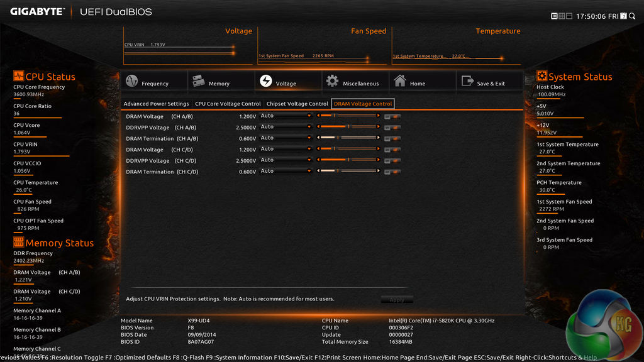The height and width of the screenshot is (362, 644).
Task: Open Auto dropdown for DRAM Voltage (CH A/B)
Action: click(286, 116)
